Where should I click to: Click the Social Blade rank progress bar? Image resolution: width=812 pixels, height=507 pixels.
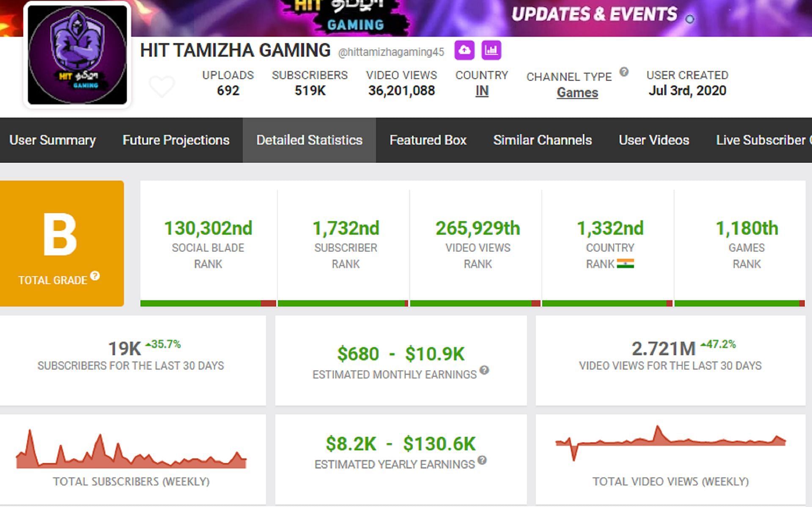[x=208, y=303]
